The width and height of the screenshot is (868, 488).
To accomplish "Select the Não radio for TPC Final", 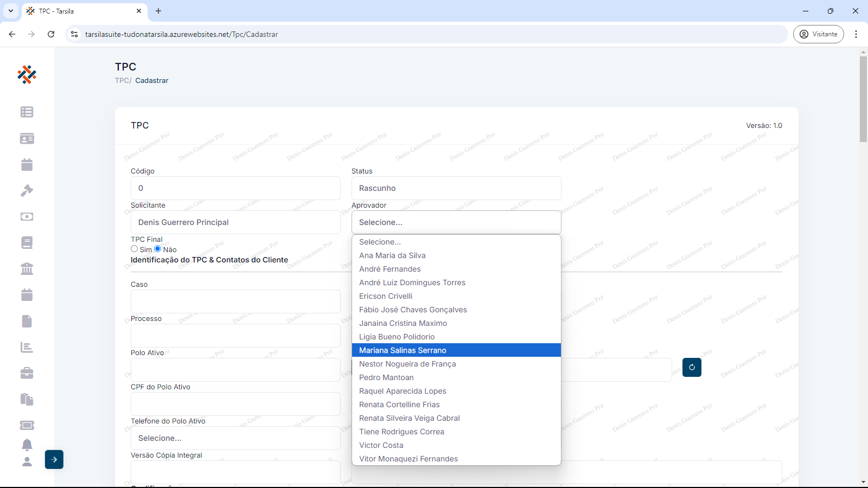I will (x=158, y=249).
